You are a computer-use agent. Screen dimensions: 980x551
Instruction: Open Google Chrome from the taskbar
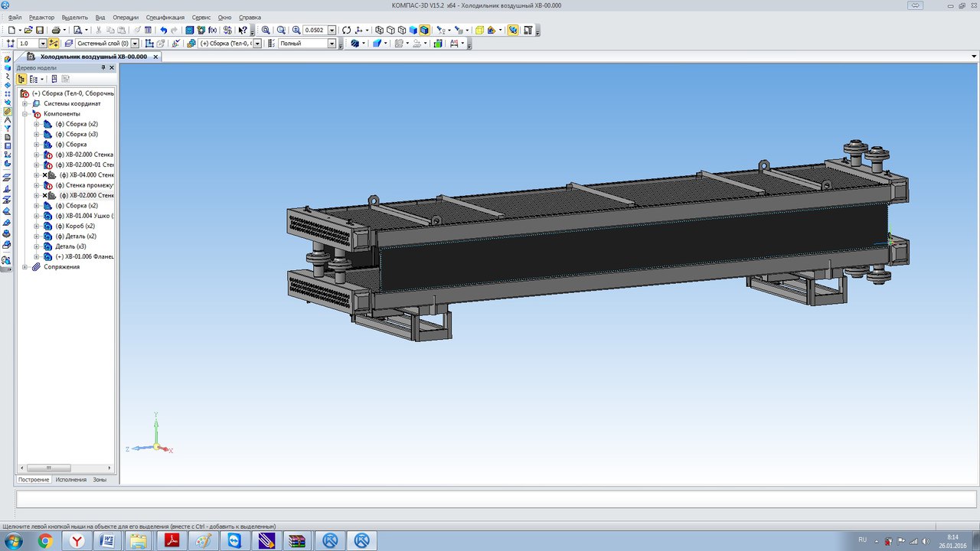tap(45, 541)
